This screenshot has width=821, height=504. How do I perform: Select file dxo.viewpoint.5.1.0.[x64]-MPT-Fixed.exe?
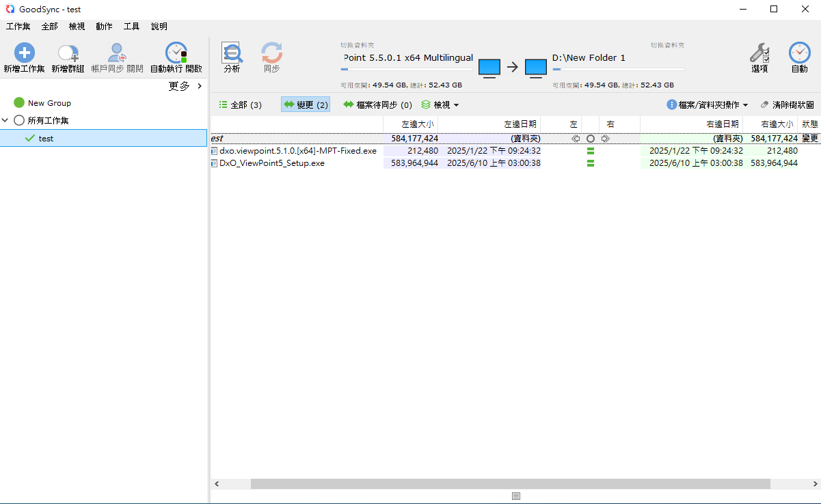298,151
